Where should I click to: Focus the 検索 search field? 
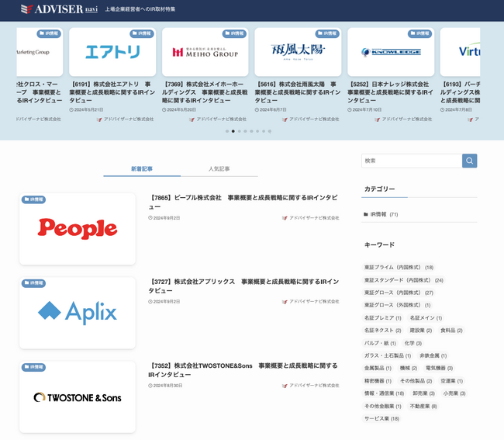(412, 161)
